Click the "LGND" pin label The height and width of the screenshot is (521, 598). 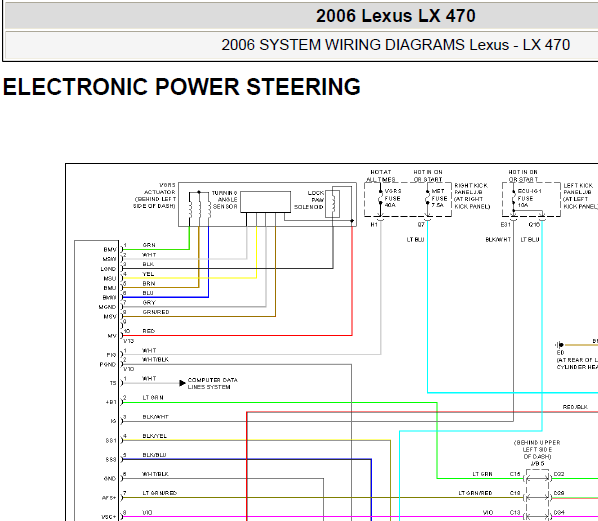(108, 269)
